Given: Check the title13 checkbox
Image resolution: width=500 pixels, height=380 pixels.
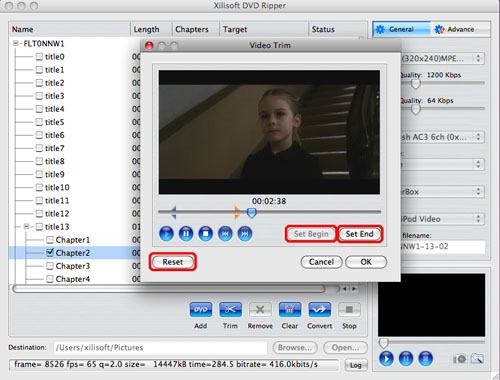Looking at the screenshot, I should point(39,227).
